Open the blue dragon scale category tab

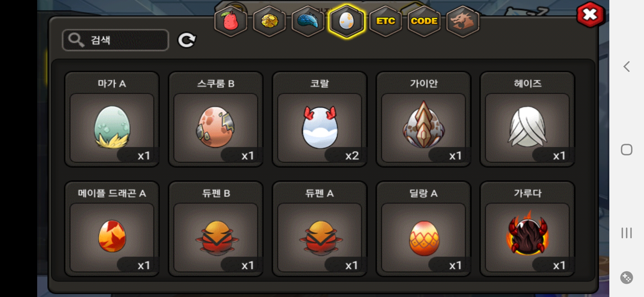[x=308, y=21]
